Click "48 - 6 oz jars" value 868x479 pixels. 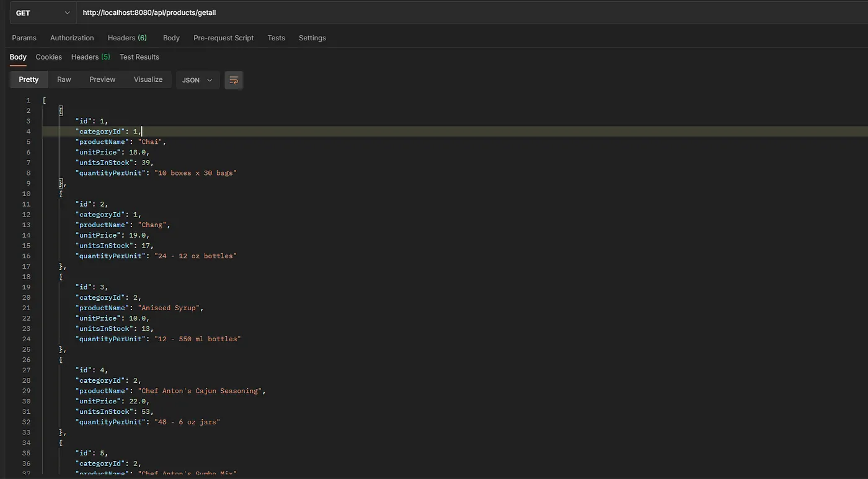click(187, 422)
